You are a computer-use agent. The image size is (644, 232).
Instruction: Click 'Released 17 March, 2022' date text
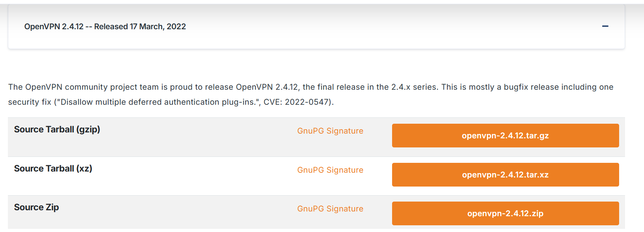coord(140,26)
